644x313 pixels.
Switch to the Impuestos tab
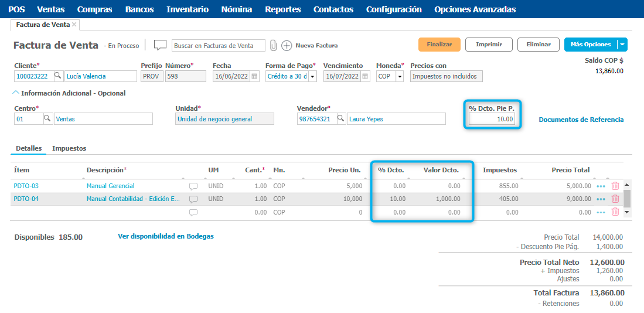tap(69, 148)
